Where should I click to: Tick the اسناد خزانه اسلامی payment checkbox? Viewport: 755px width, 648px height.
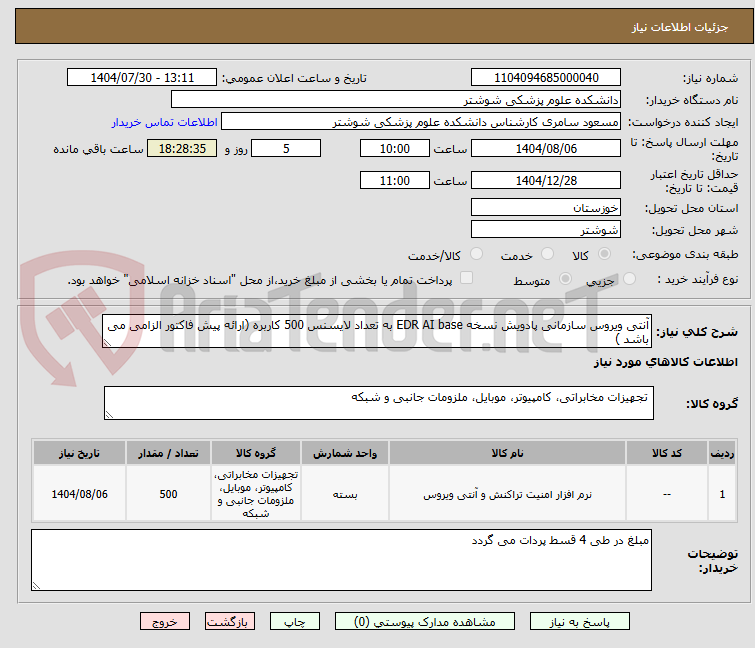coord(467,278)
